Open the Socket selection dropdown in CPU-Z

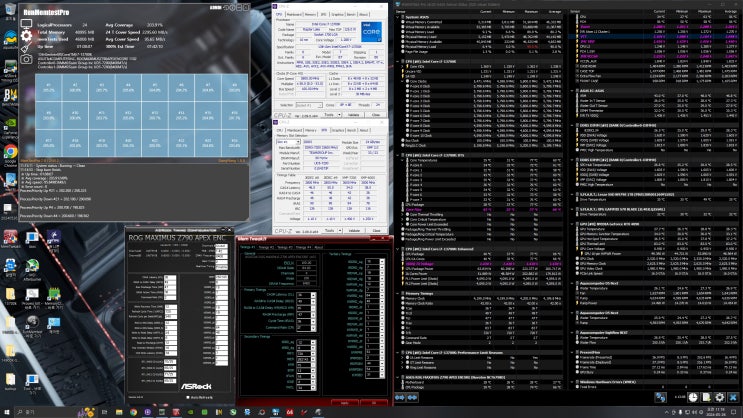[x=308, y=105]
